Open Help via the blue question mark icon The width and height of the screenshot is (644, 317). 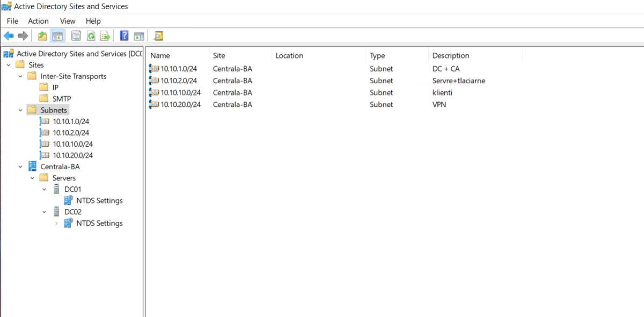pyautogui.click(x=125, y=36)
